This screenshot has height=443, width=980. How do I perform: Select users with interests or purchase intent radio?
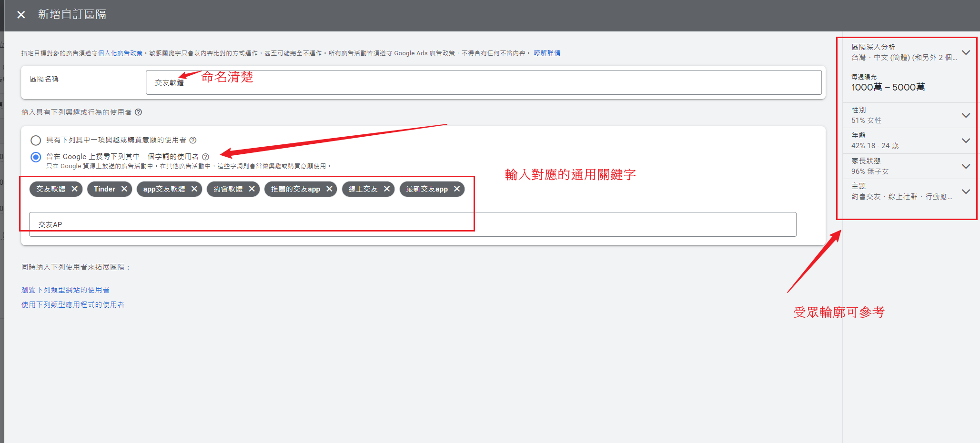(x=36, y=141)
